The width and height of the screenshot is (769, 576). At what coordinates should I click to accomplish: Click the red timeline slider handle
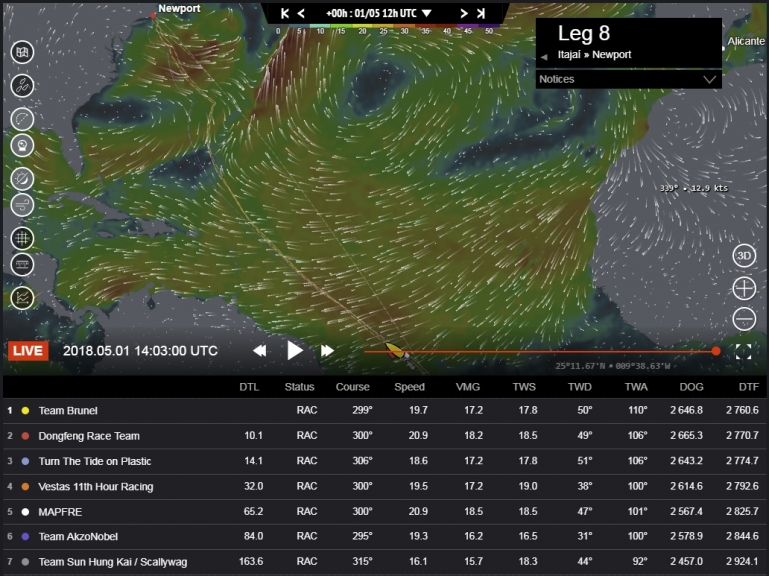pos(716,351)
